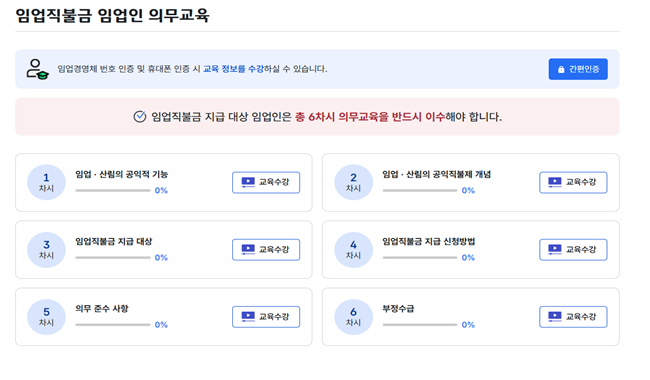Click 0% value in 6차시 card

point(468,325)
